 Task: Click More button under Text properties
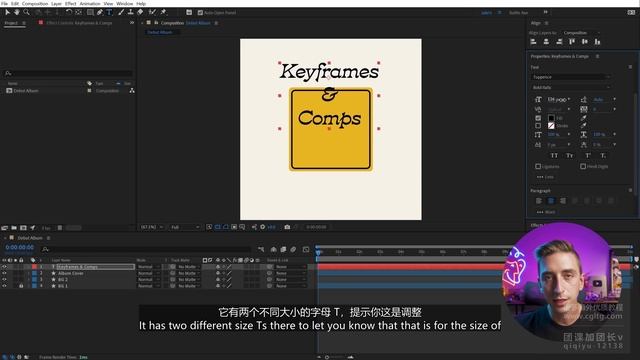pos(545,177)
